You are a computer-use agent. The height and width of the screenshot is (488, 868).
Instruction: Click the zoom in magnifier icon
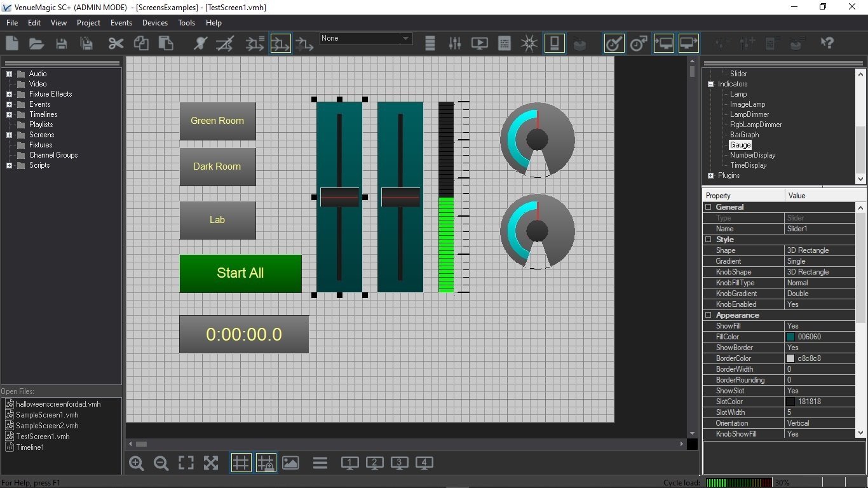point(137,463)
